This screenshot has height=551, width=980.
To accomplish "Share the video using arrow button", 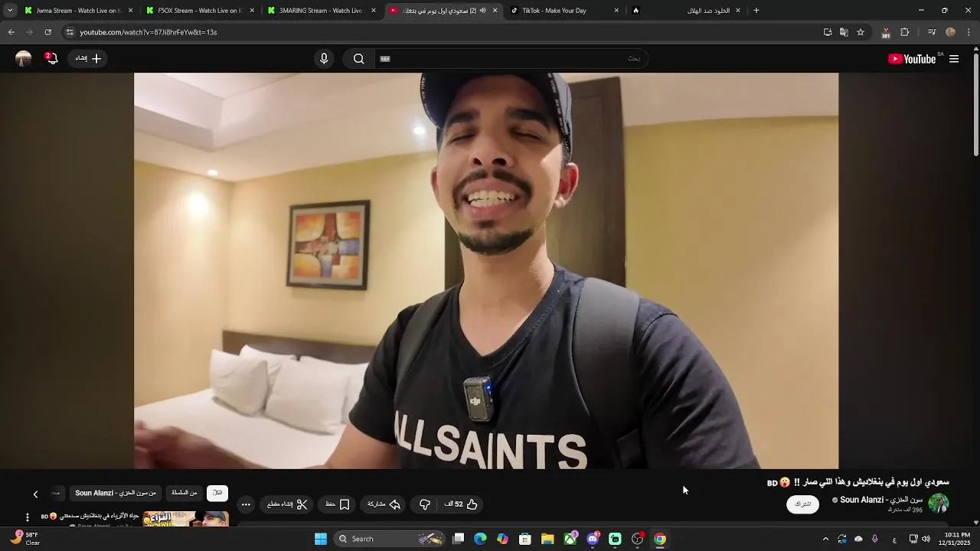I will point(384,504).
